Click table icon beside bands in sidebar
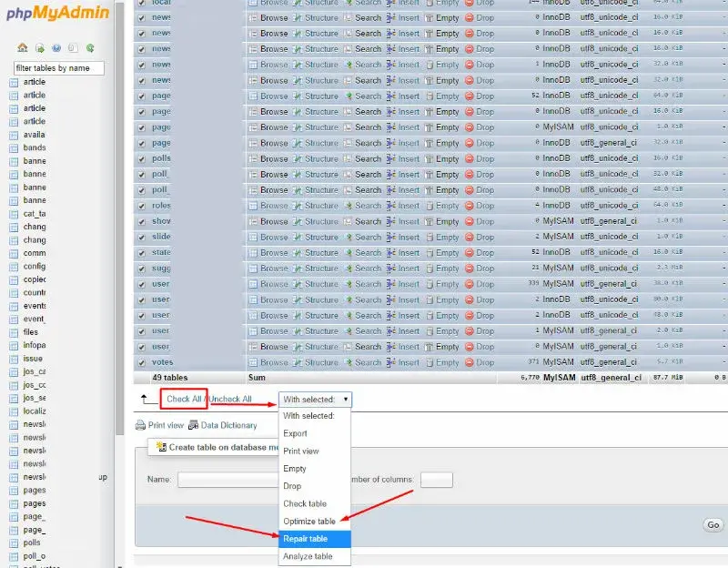This screenshot has height=568, width=728. click(14, 148)
